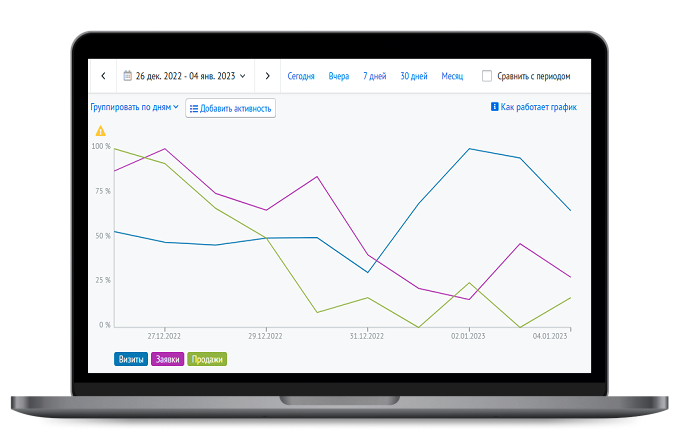The height and width of the screenshot is (432, 680).
Task: Click the info icon near Как работает график
Action: click(494, 107)
